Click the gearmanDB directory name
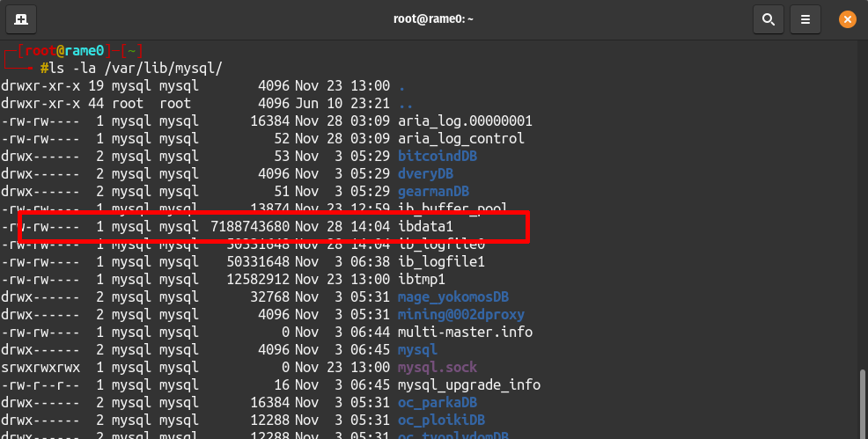Image resolution: width=868 pixels, height=439 pixels. (x=433, y=191)
